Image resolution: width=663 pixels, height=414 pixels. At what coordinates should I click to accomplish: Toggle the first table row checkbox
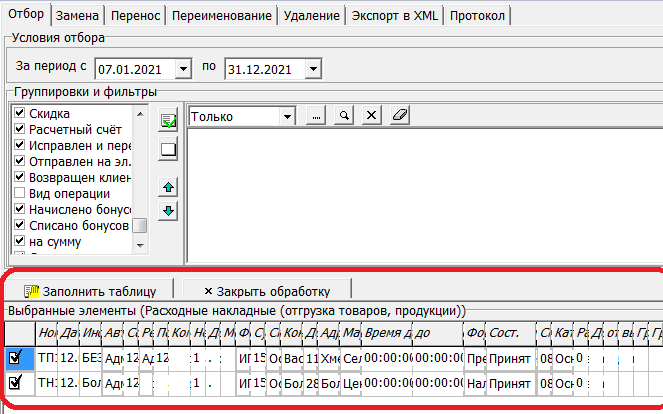(x=16, y=357)
